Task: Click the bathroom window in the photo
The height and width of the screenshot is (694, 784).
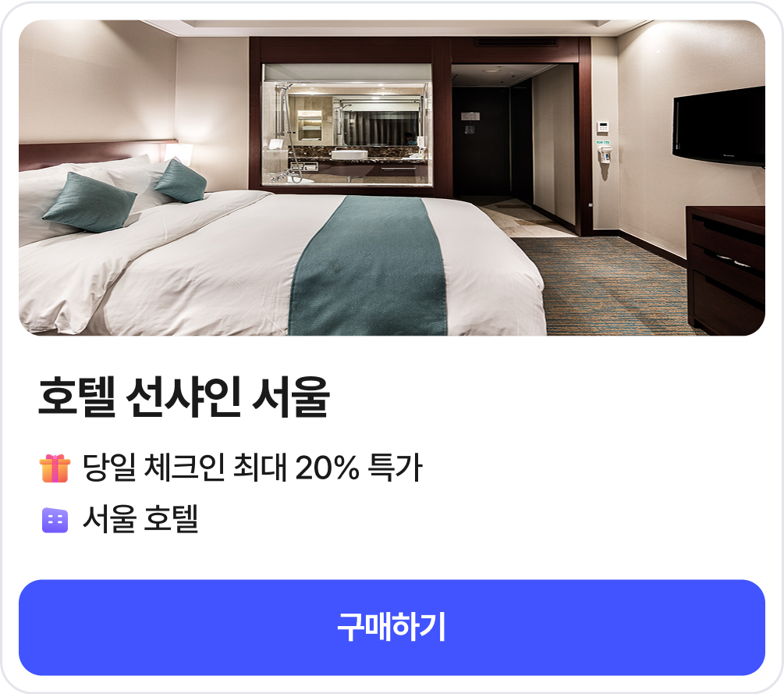Action: 346,124
